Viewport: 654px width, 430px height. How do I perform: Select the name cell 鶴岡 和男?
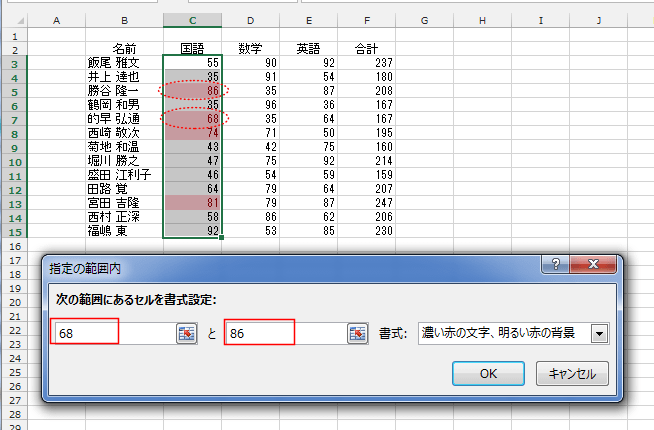coord(124,105)
